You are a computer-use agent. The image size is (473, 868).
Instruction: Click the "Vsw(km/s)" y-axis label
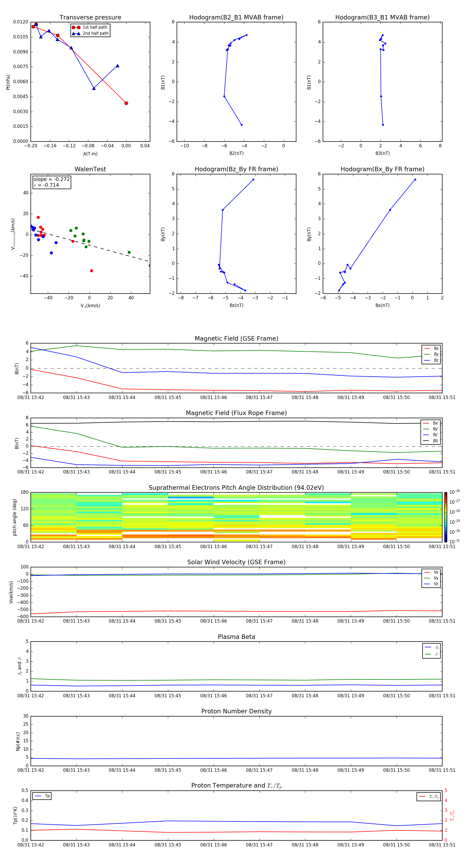11,592
